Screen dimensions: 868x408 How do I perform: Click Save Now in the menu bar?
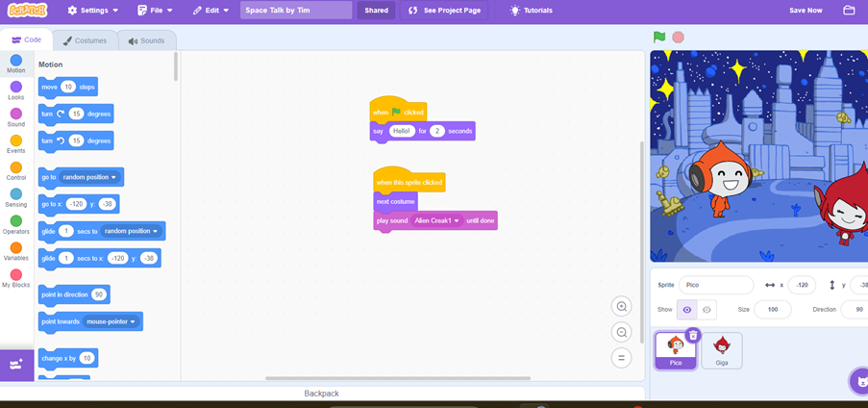click(806, 11)
